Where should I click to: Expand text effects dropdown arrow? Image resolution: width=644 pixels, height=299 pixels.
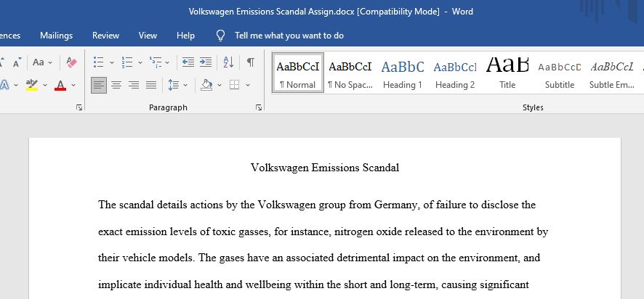click(x=15, y=85)
